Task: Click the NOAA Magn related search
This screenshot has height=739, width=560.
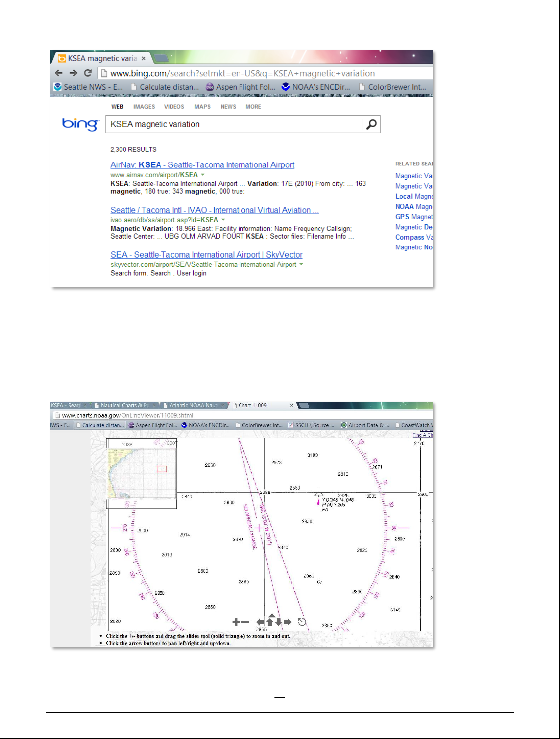Action: 413,207
